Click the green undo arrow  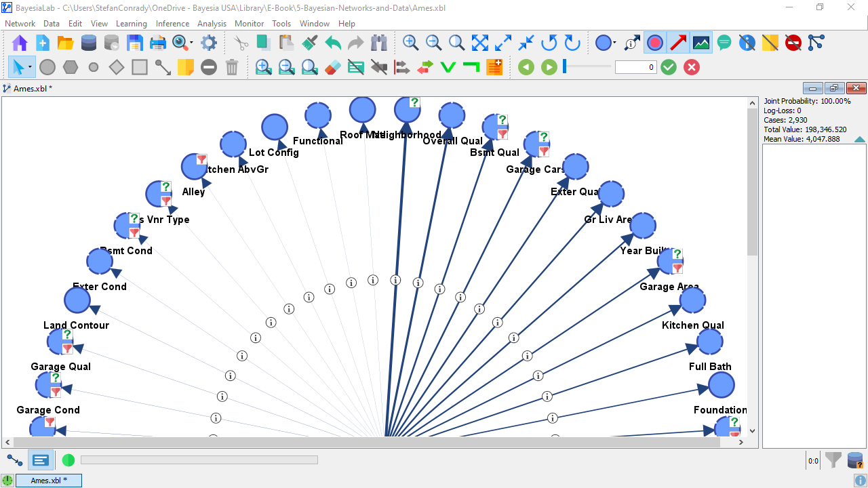[332, 43]
